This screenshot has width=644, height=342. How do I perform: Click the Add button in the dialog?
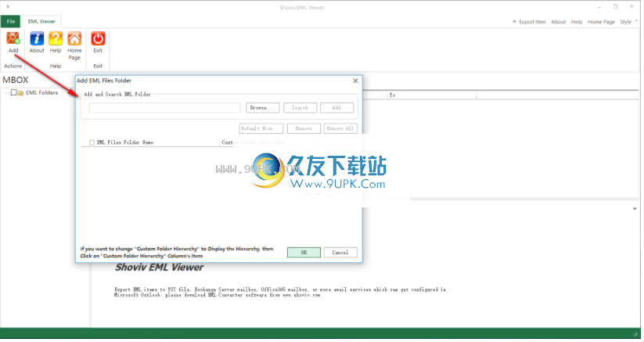pyautogui.click(x=336, y=107)
